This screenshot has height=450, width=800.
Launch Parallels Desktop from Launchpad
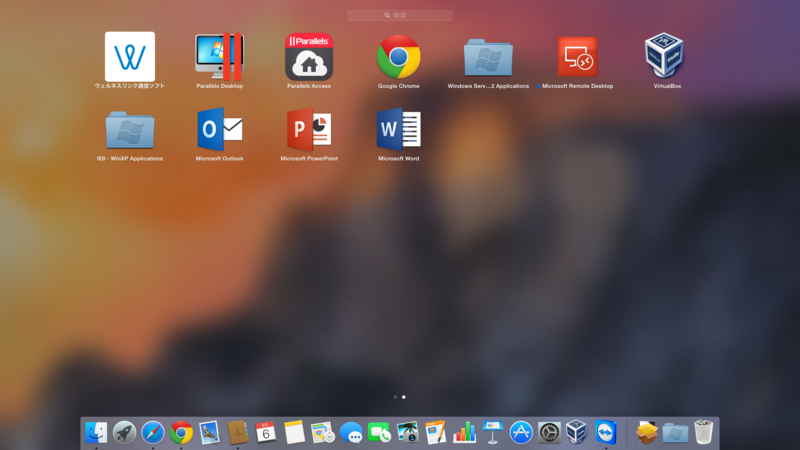tap(219, 57)
